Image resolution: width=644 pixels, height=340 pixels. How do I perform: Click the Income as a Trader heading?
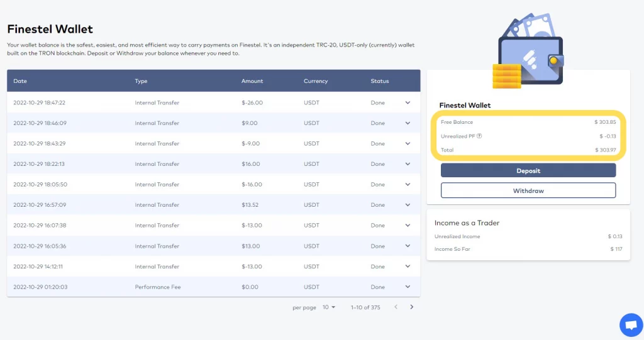pyautogui.click(x=467, y=223)
